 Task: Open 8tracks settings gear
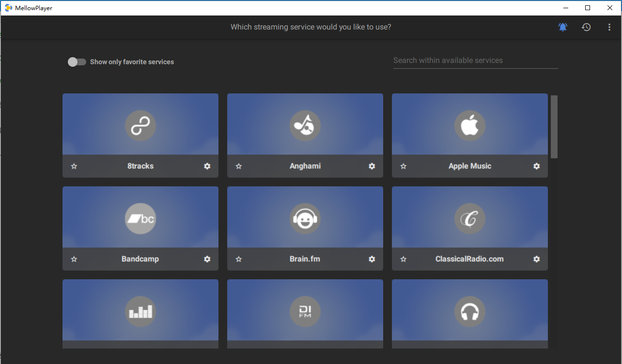(207, 166)
